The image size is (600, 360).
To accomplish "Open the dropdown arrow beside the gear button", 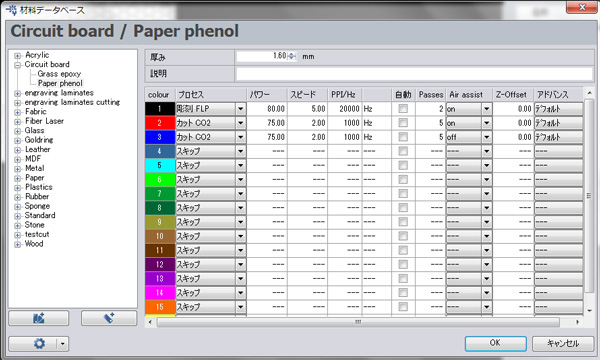I will (63, 344).
